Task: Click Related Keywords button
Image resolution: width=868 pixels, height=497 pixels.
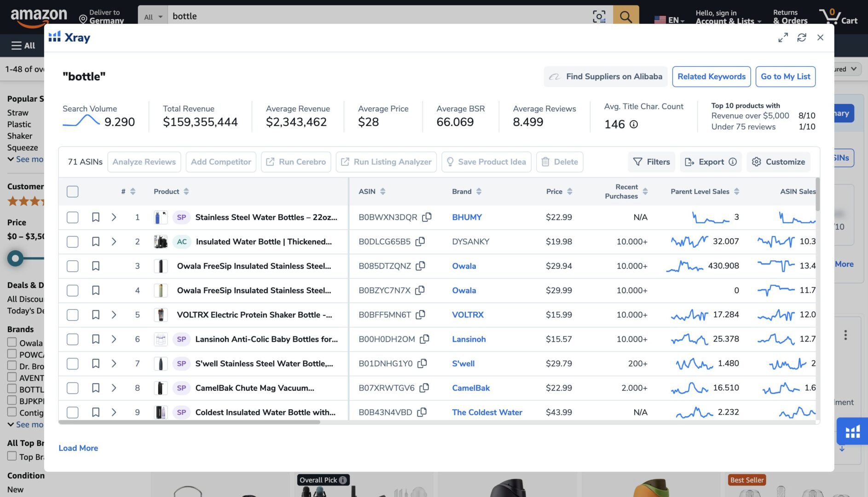Action: (x=711, y=76)
